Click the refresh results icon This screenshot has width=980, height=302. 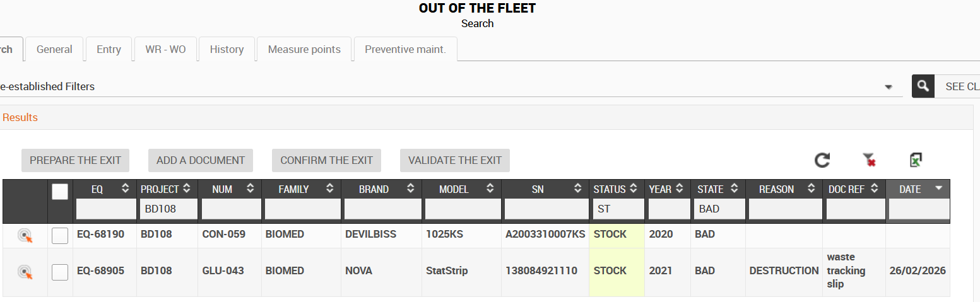click(822, 160)
